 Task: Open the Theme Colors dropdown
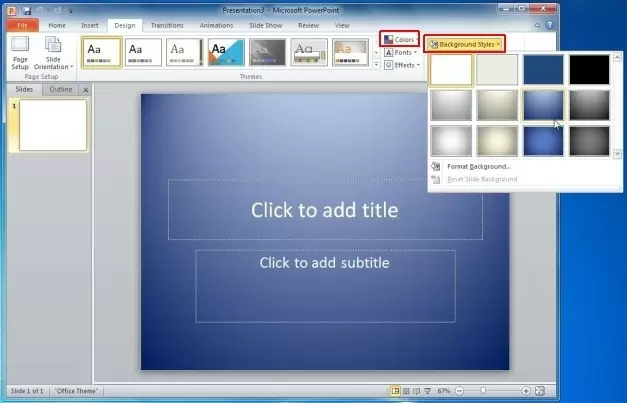click(399, 39)
